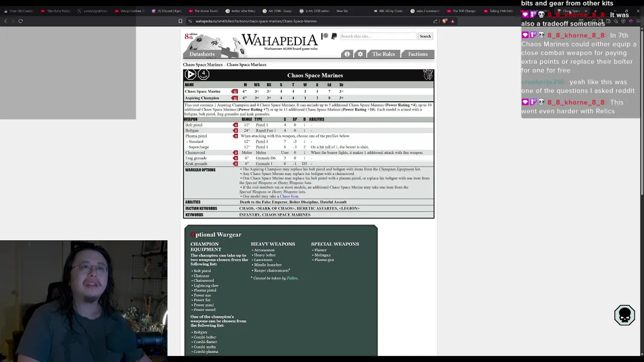Click the Missile launcher heavy weapon entry

pos(268,265)
